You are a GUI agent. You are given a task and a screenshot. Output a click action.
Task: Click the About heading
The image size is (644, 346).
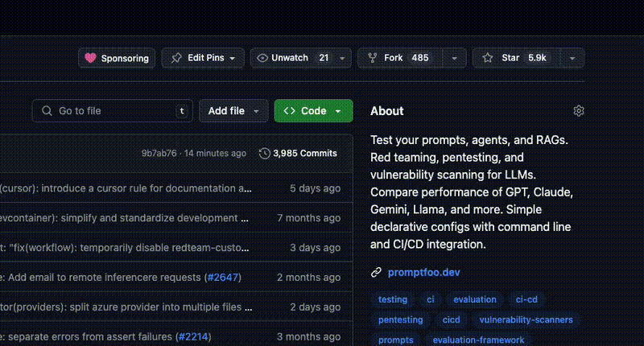click(x=387, y=111)
